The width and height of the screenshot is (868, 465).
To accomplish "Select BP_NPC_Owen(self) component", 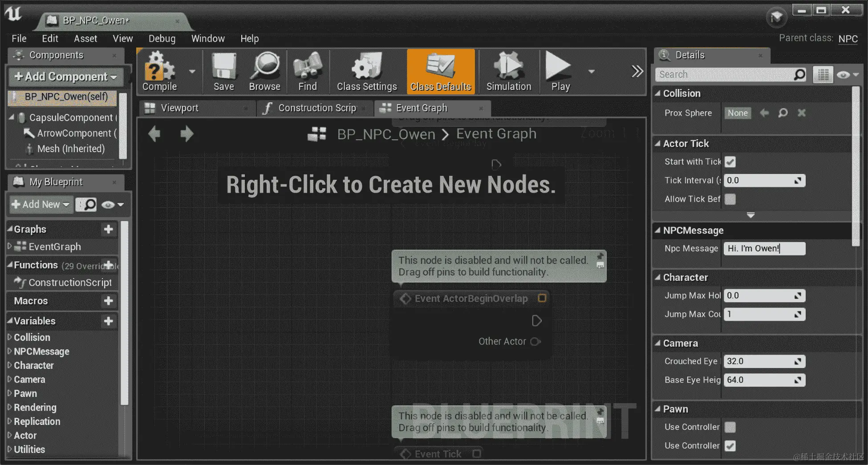I will click(x=62, y=97).
